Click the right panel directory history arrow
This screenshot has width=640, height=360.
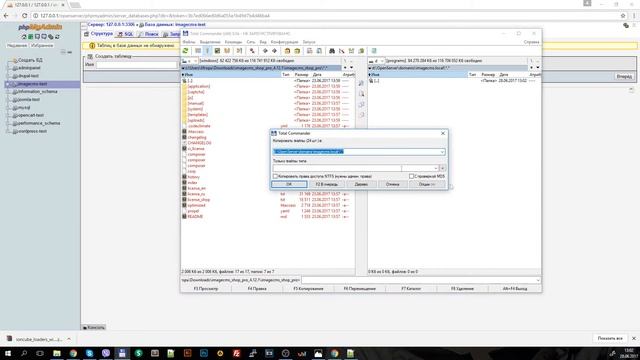click(x=538, y=68)
